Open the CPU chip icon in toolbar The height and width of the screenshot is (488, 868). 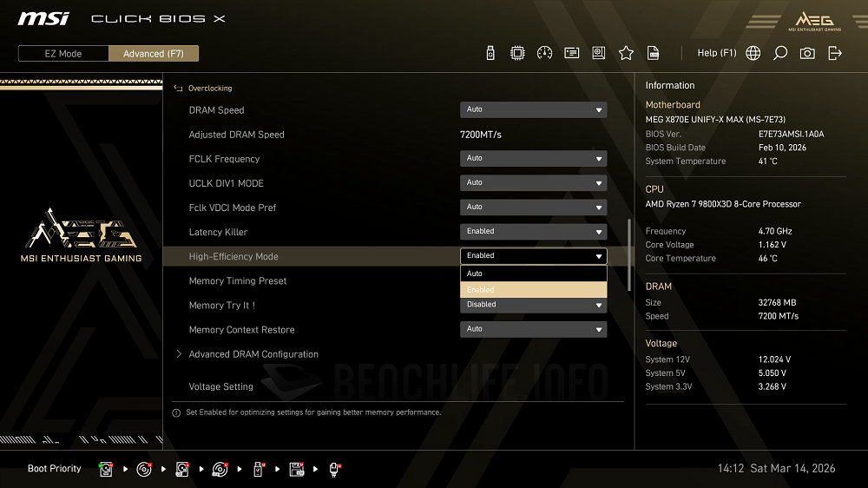[x=517, y=53]
